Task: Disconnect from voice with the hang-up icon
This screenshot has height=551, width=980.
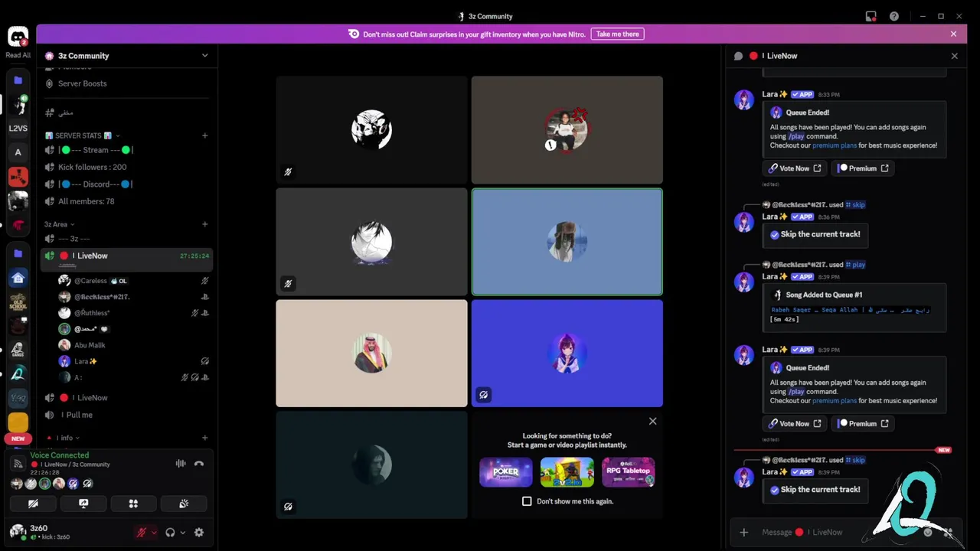Action: (x=199, y=463)
